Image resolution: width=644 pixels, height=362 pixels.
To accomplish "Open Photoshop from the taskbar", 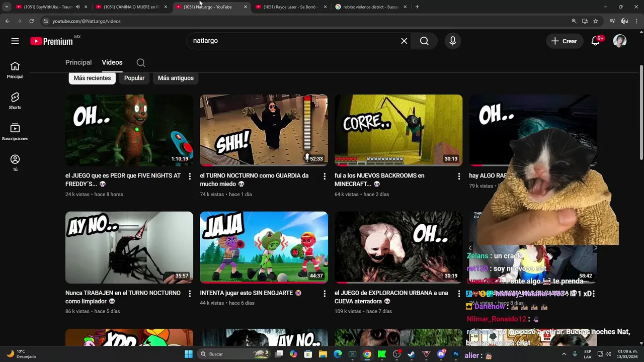I will [x=456, y=354].
